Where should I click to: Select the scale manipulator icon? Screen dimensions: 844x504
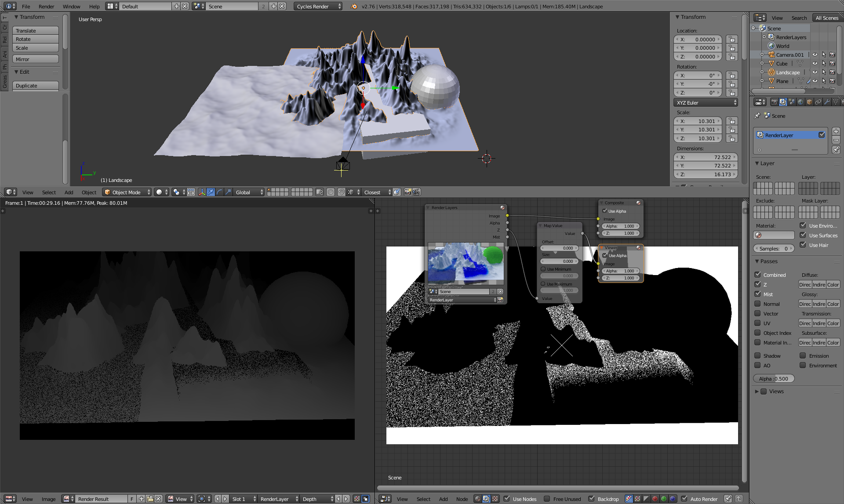(228, 192)
